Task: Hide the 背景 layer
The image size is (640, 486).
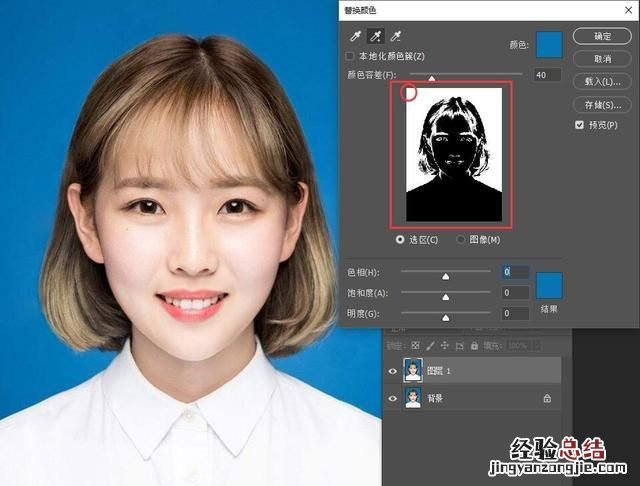Action: (x=392, y=398)
